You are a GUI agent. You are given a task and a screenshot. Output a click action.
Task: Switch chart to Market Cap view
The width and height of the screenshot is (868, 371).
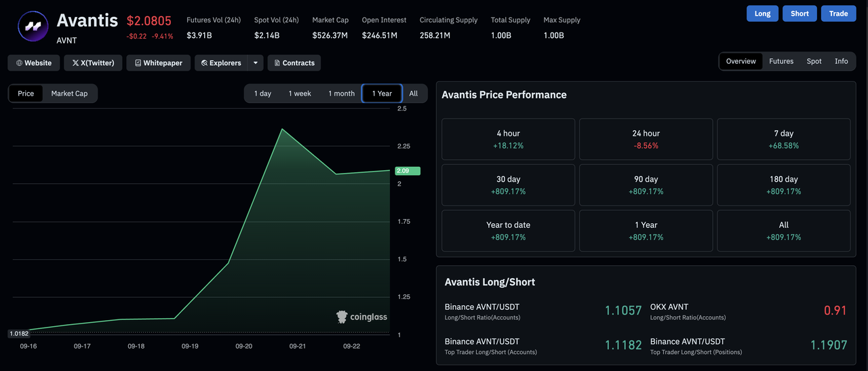coord(69,94)
